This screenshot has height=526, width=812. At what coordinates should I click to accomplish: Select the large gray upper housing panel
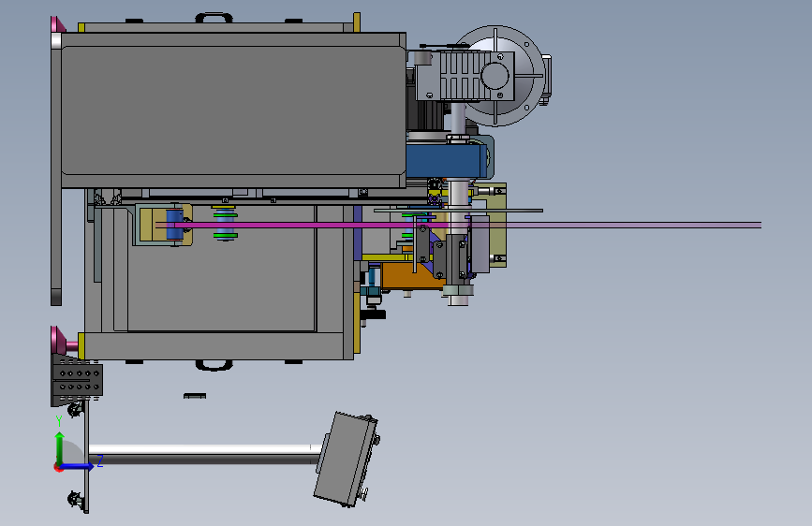pos(233,110)
